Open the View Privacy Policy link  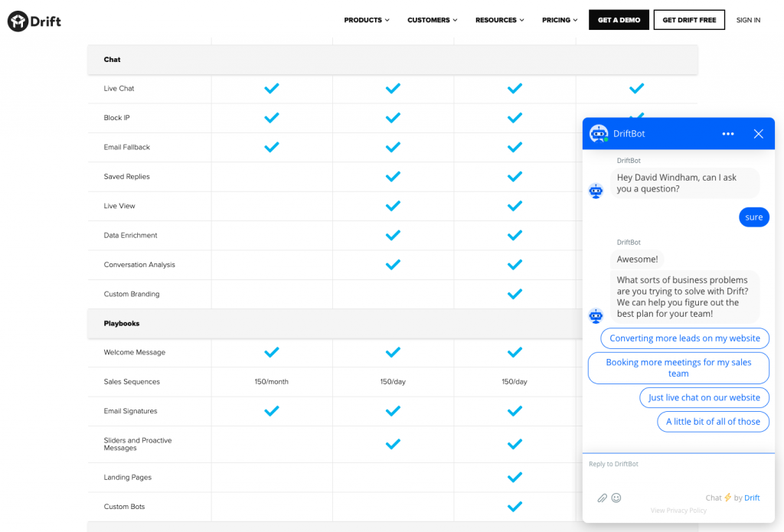(678, 511)
